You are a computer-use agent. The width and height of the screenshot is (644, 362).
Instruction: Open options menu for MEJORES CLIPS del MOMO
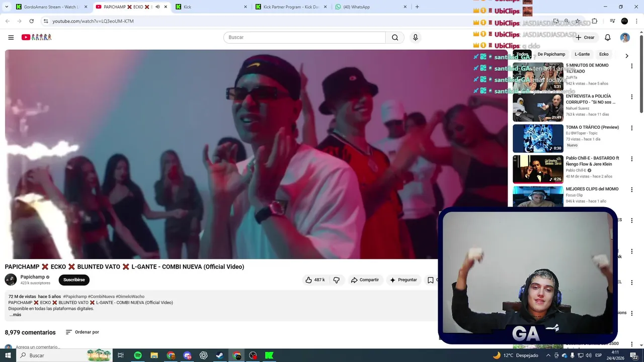(632, 190)
